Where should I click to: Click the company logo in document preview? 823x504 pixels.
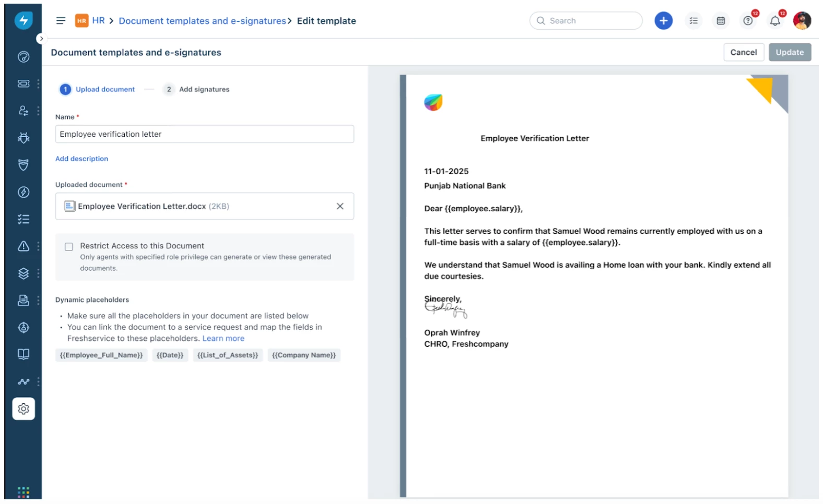tap(433, 102)
